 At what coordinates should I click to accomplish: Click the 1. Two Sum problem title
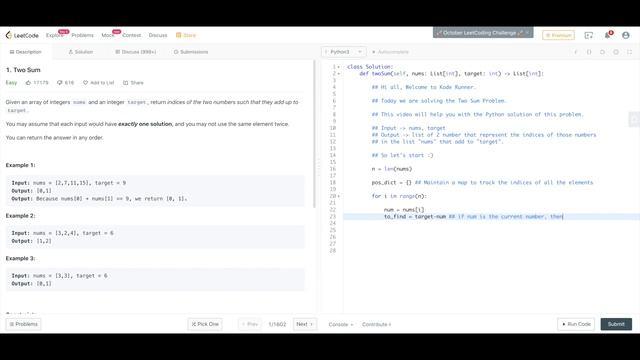tap(23, 70)
